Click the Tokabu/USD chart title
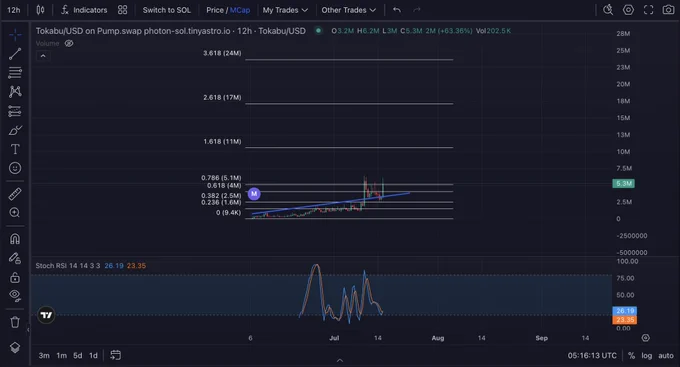The image size is (680, 367). click(x=170, y=31)
